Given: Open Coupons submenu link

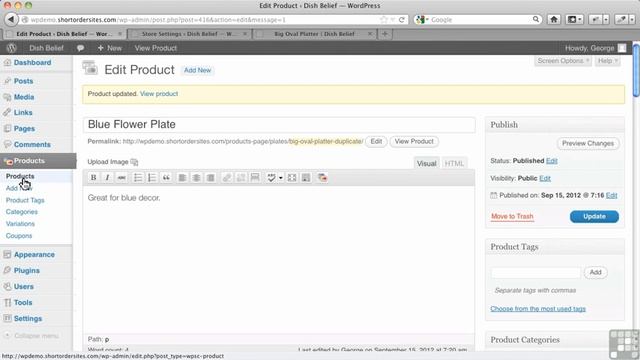Looking at the screenshot, I should 19,236.
